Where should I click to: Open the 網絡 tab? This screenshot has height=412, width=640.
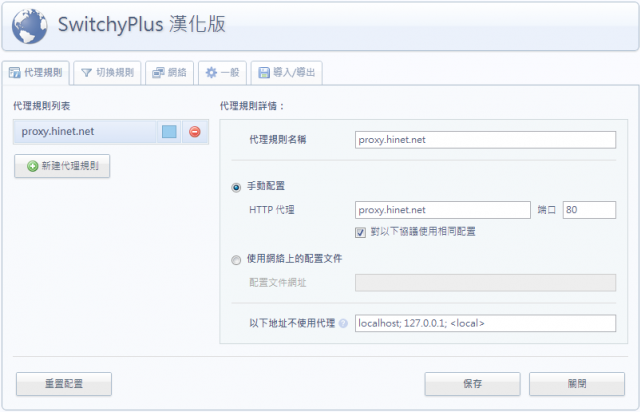click(x=169, y=73)
